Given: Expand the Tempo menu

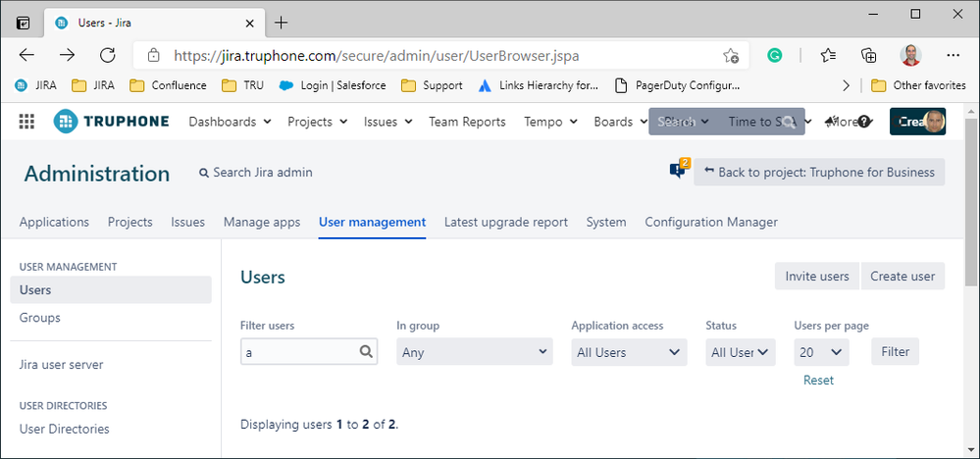Looking at the screenshot, I should point(549,122).
